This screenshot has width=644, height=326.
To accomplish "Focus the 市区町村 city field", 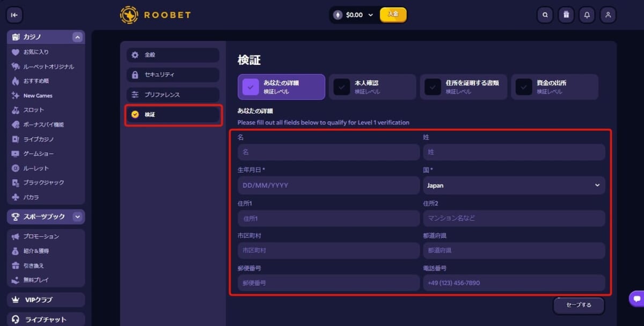I will 329,250.
